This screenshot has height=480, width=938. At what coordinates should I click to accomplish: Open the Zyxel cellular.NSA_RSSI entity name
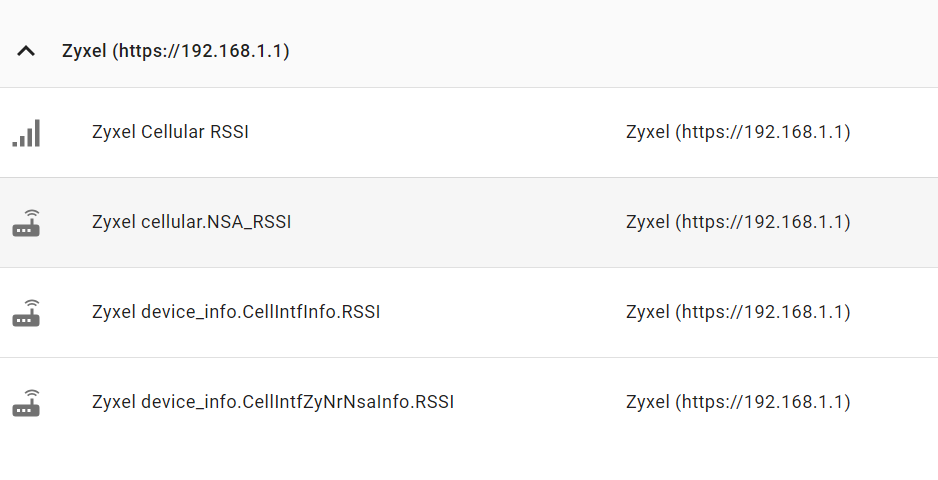[191, 223]
